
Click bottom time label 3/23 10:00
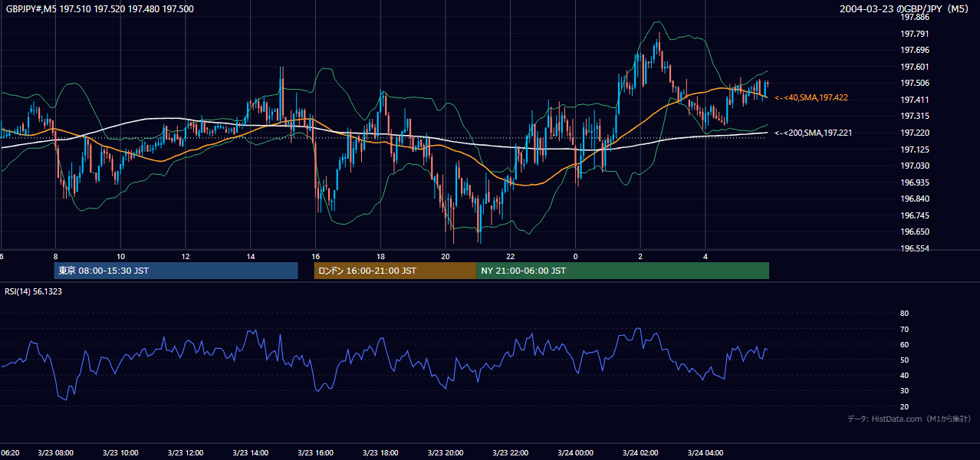[x=120, y=453]
